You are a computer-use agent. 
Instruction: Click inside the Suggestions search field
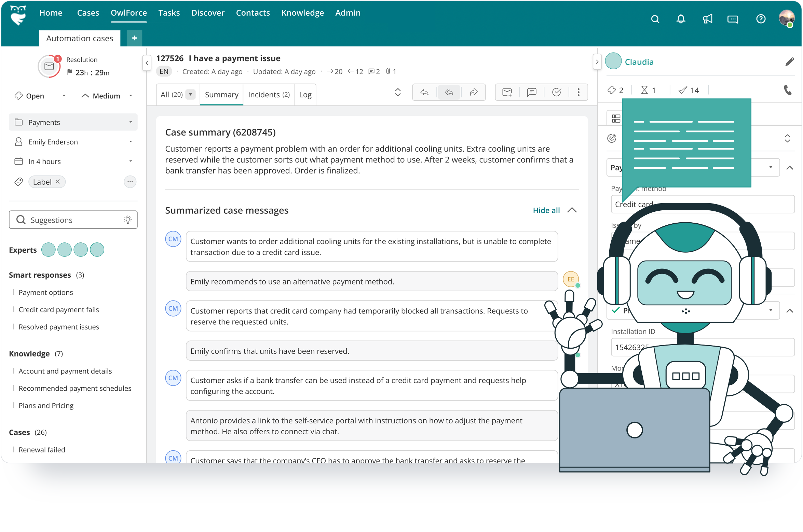pos(62,220)
